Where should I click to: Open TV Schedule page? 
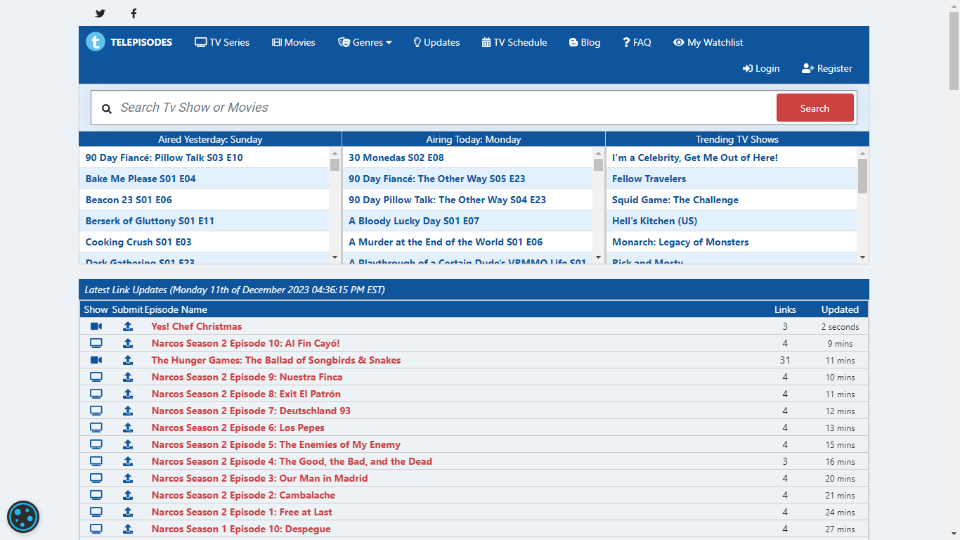click(514, 42)
